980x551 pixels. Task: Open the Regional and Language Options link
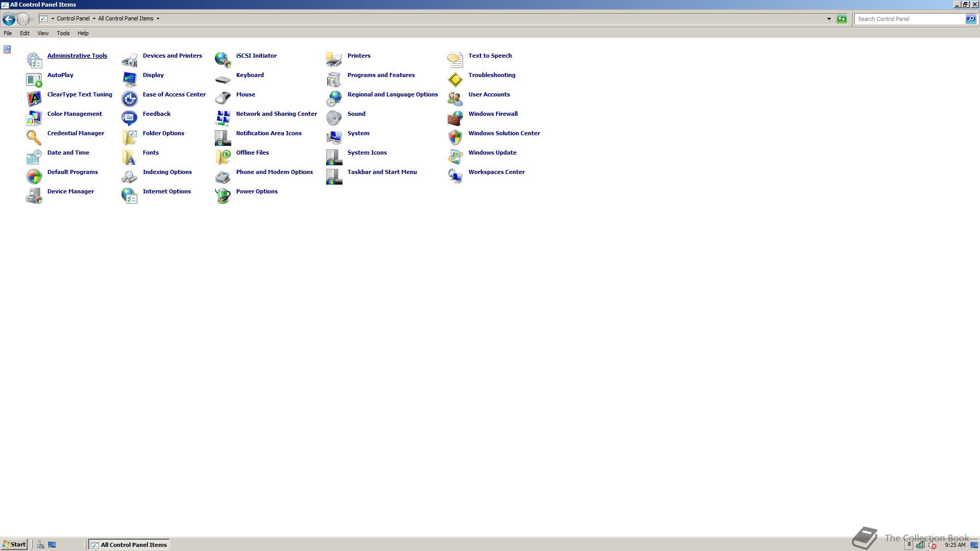click(x=393, y=94)
